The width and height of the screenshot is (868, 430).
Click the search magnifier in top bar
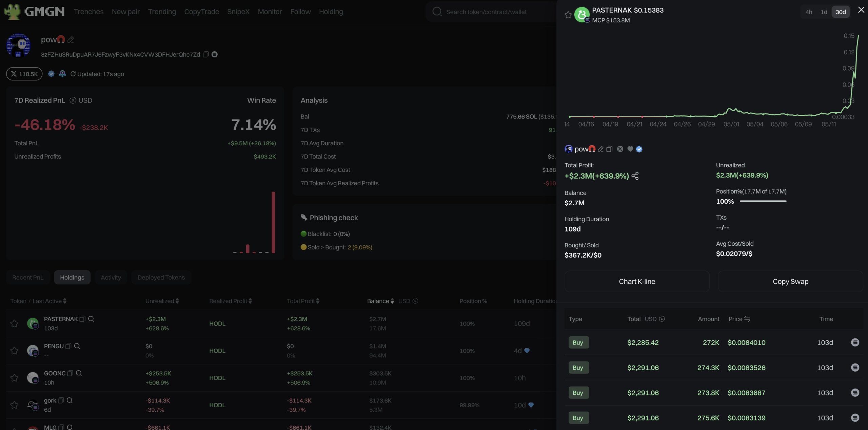click(437, 12)
